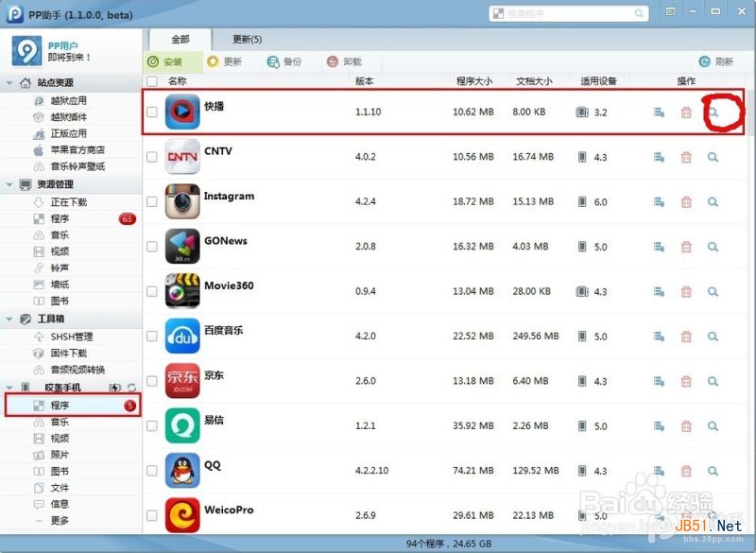Switch to the 全部 tab
This screenshot has width=756, height=553.
pos(180,40)
